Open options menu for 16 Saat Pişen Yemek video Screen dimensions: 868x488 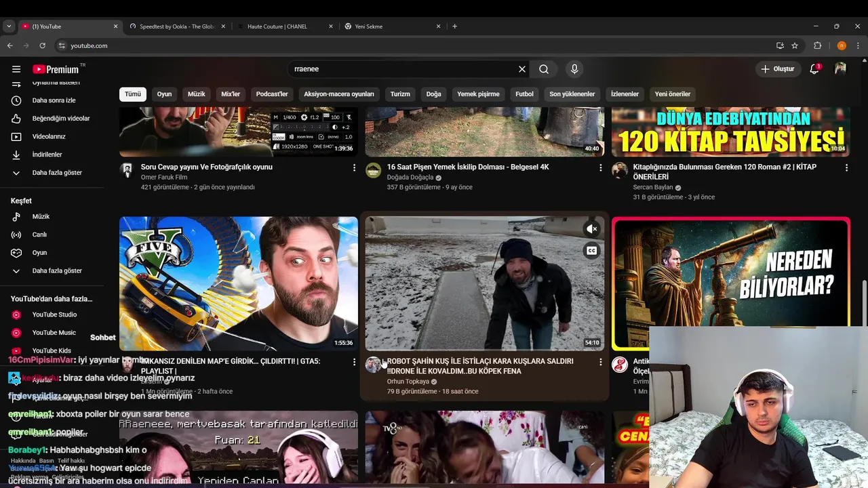point(600,167)
